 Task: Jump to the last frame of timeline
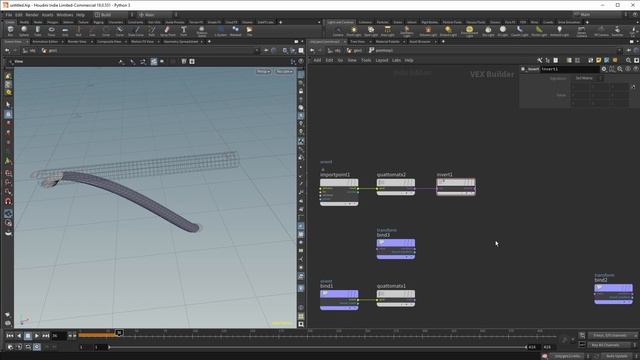[x=46, y=336]
